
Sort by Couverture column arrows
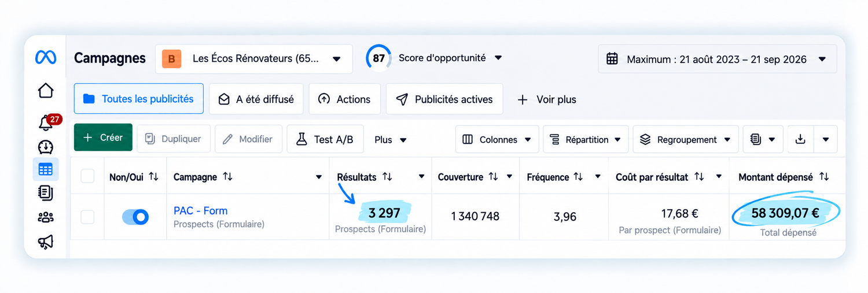point(493,177)
